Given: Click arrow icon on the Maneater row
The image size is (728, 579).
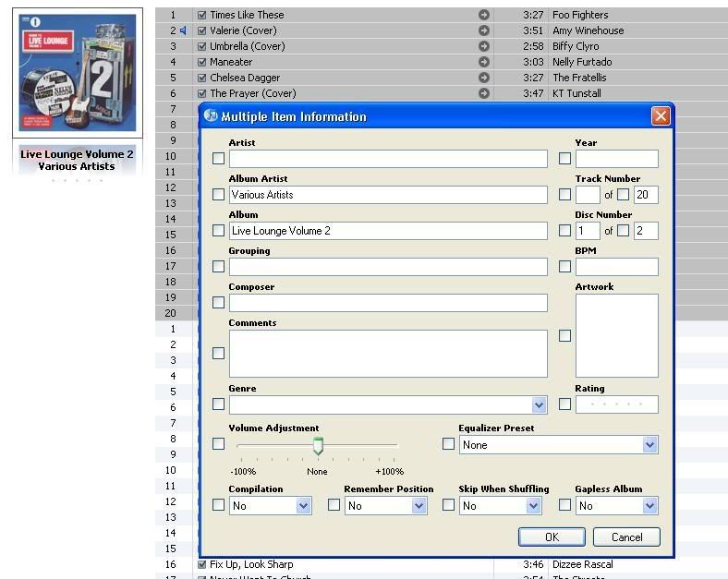Looking at the screenshot, I should point(484,62).
